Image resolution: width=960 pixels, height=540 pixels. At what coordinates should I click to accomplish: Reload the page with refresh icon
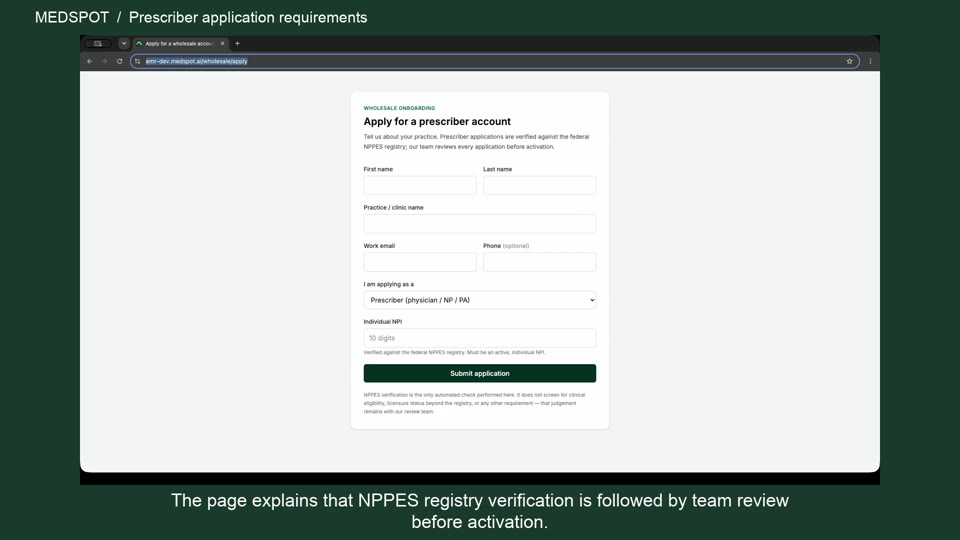[x=119, y=61]
